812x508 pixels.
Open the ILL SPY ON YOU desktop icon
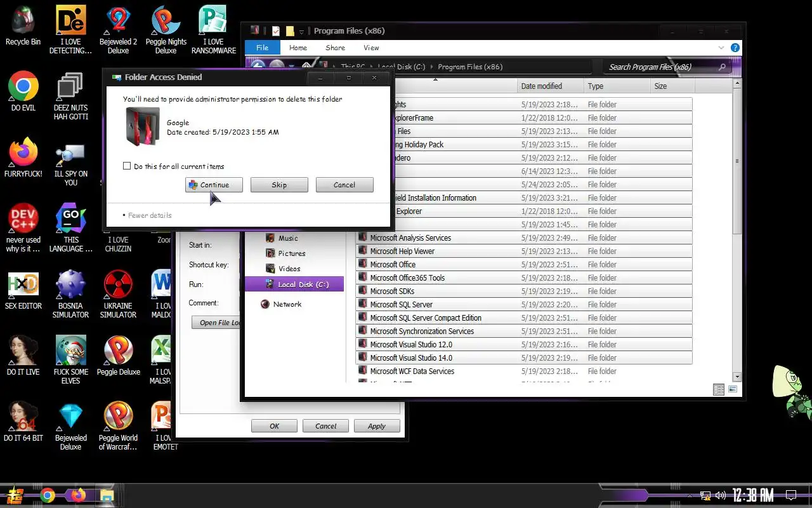tap(70, 166)
